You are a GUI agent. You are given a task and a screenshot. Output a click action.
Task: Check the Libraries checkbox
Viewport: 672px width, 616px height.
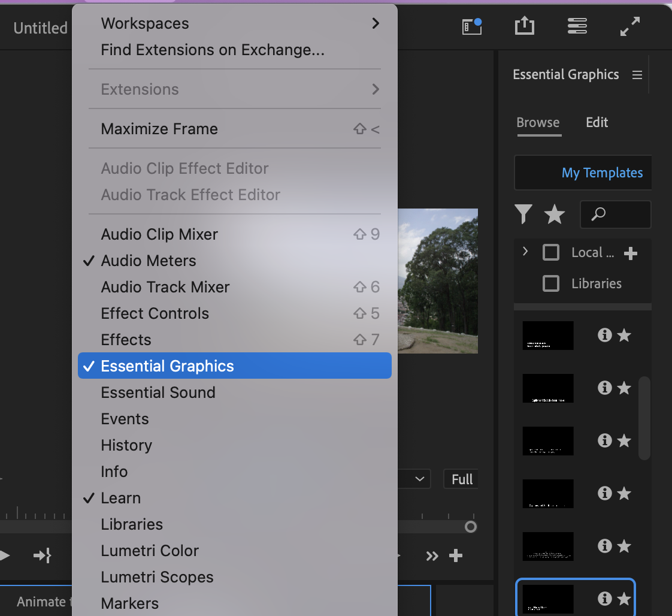550,283
